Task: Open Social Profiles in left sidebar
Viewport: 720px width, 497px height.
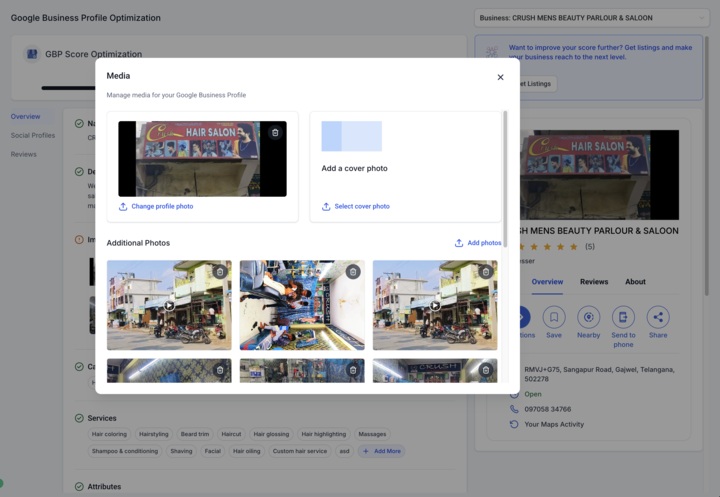Action: pos(33,135)
